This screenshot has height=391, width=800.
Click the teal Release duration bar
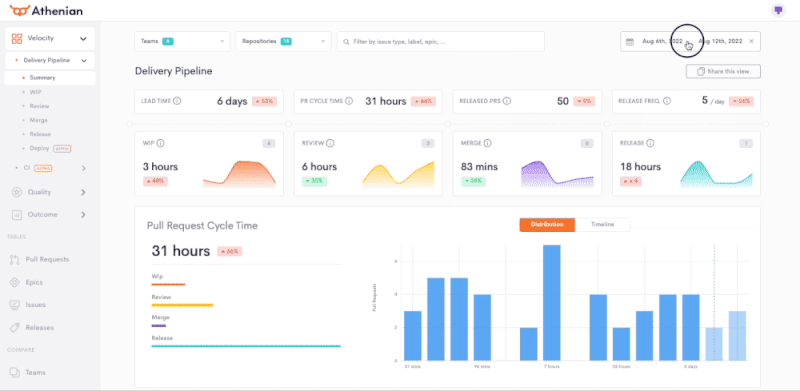pyautogui.click(x=246, y=346)
